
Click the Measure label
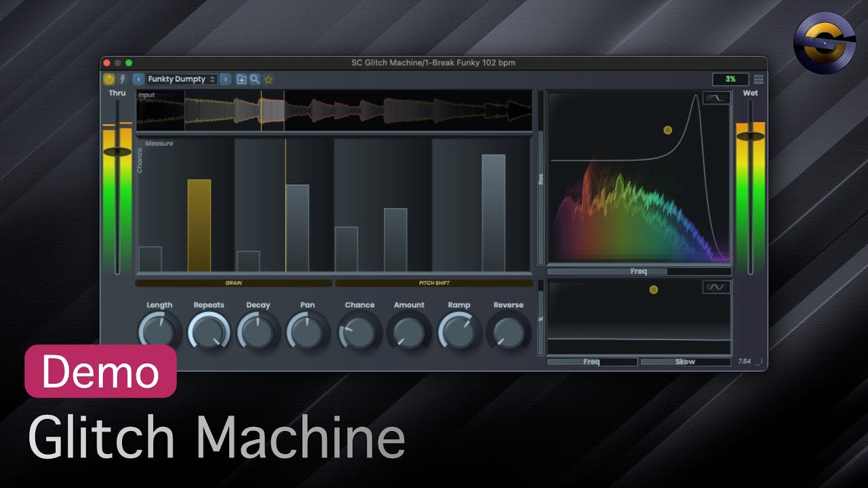159,144
